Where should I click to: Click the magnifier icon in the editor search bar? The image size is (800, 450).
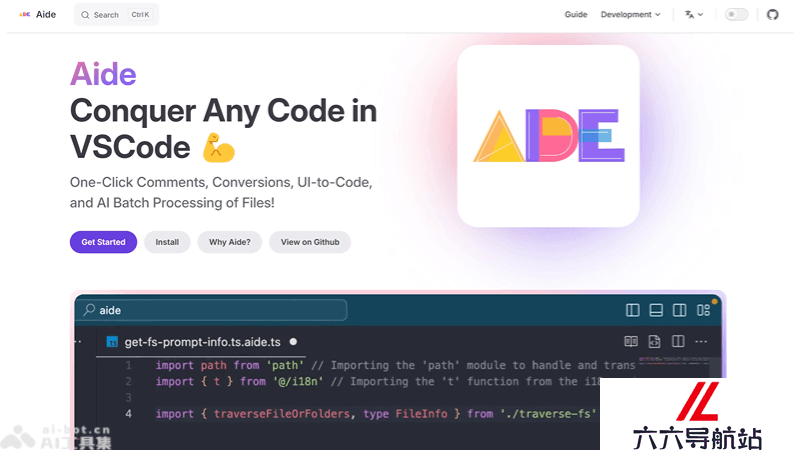[x=89, y=310]
